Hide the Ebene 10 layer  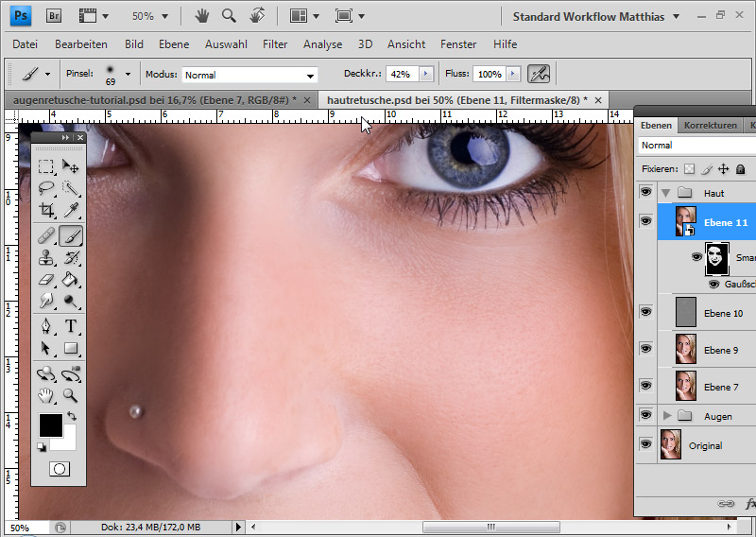[645, 311]
